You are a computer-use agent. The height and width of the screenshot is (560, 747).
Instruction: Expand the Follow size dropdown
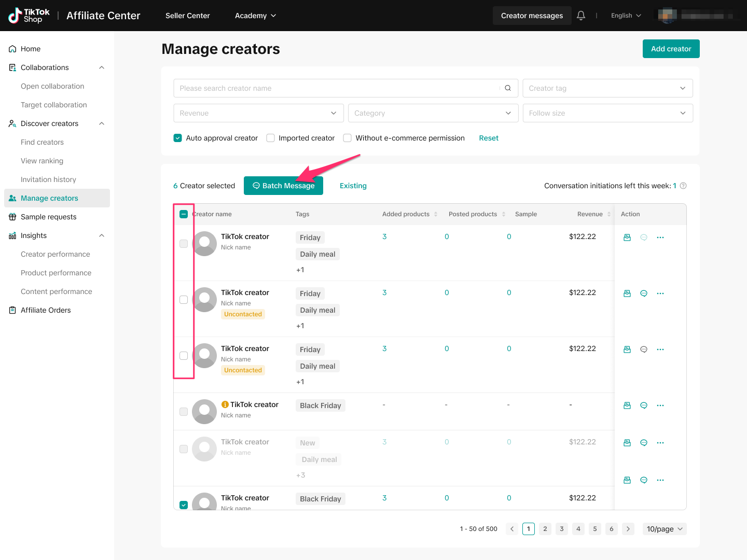click(607, 113)
